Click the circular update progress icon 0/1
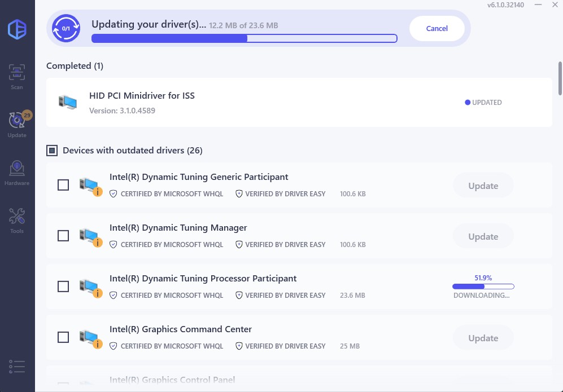The height and width of the screenshot is (392, 563). point(66,28)
